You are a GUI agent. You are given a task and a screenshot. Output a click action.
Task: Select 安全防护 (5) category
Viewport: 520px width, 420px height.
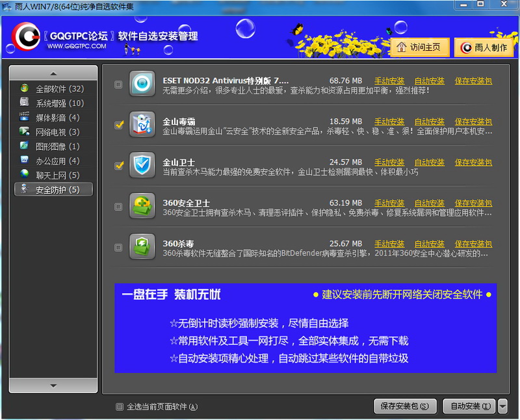[x=53, y=189]
